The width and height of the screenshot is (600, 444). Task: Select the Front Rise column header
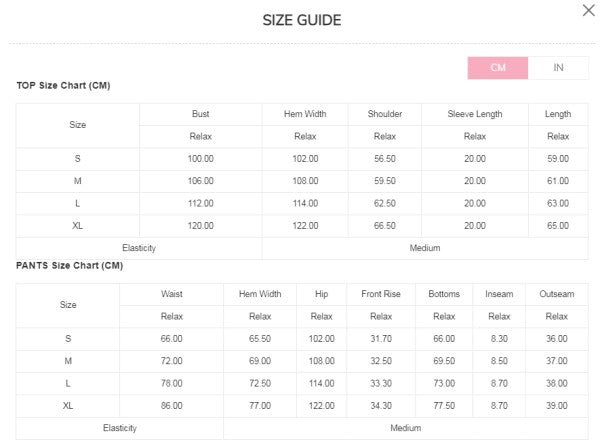pyautogui.click(x=380, y=294)
